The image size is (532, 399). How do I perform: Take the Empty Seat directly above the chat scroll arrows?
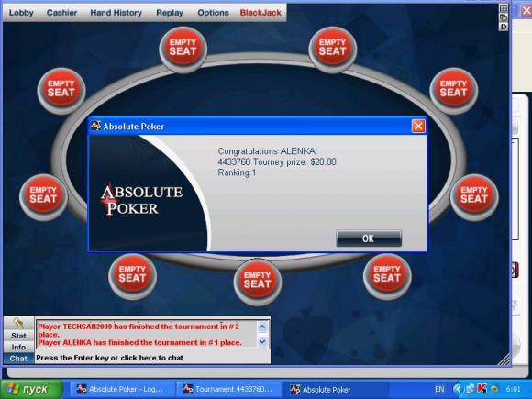coord(257,281)
